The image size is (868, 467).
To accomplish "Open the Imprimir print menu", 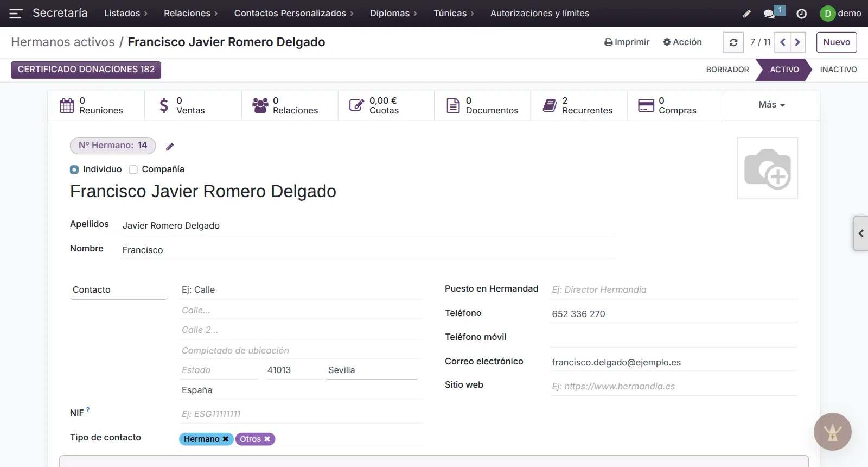I will click(627, 42).
